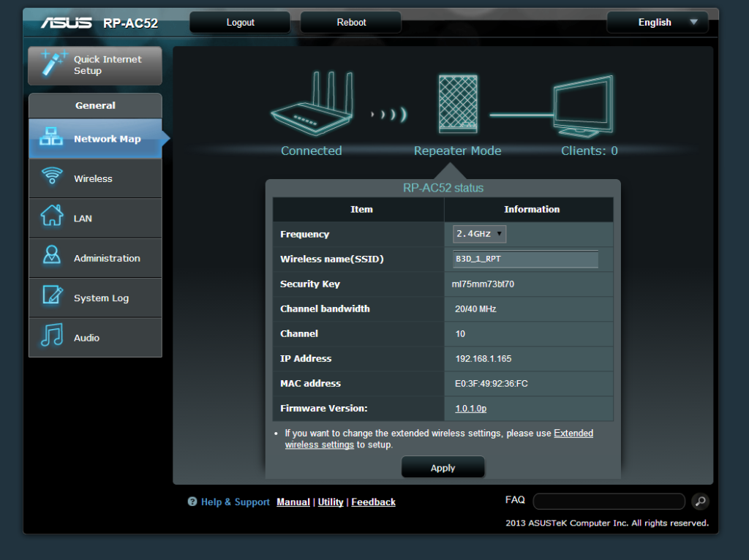This screenshot has width=749, height=560.
Task: Click inside the FAQ search field
Action: click(609, 501)
